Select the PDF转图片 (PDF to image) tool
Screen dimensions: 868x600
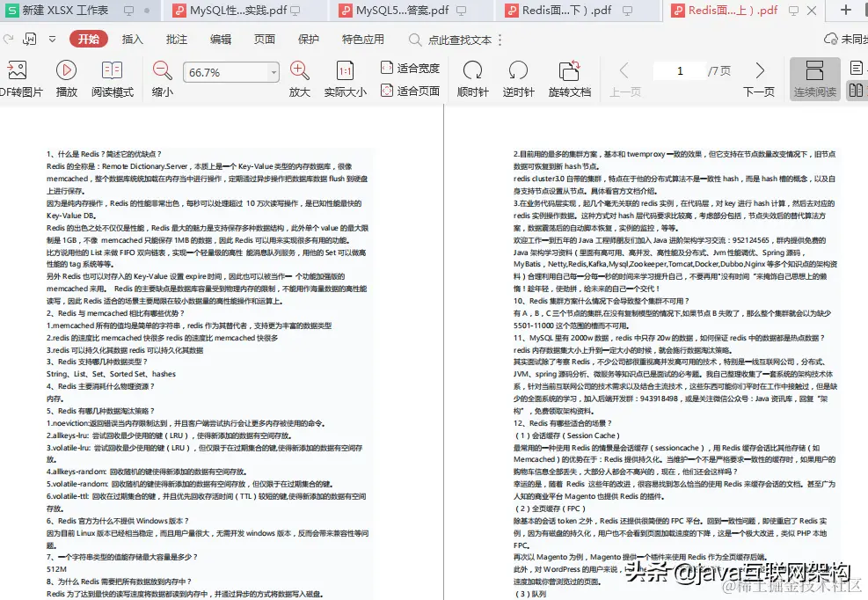[18, 77]
